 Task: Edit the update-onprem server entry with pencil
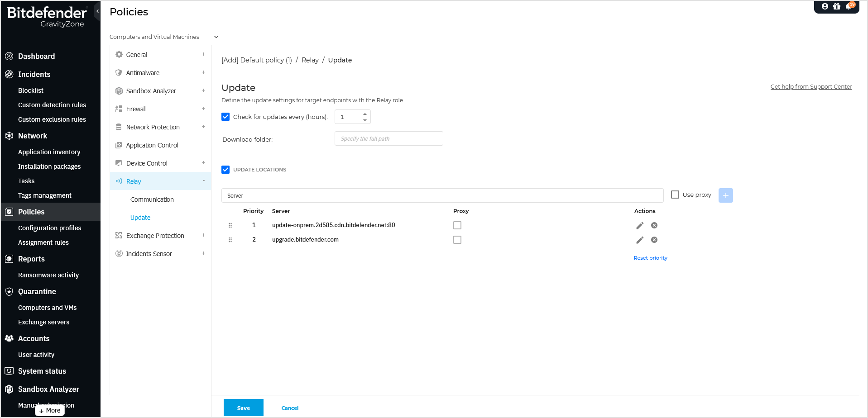pos(640,225)
